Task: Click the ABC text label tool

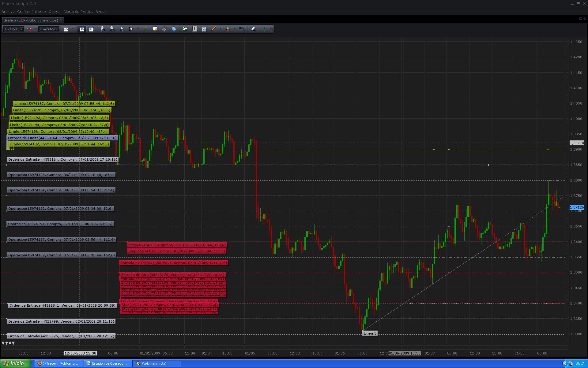Action: pyautogui.click(x=242, y=29)
